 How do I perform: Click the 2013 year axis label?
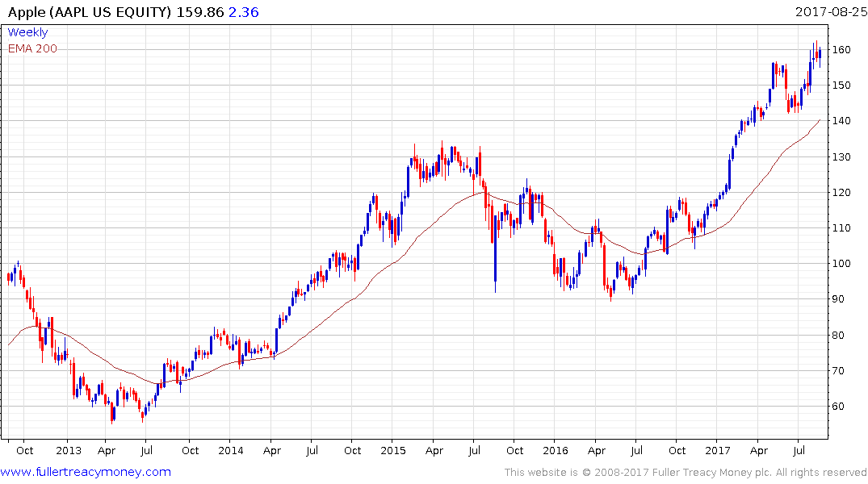[69, 450]
